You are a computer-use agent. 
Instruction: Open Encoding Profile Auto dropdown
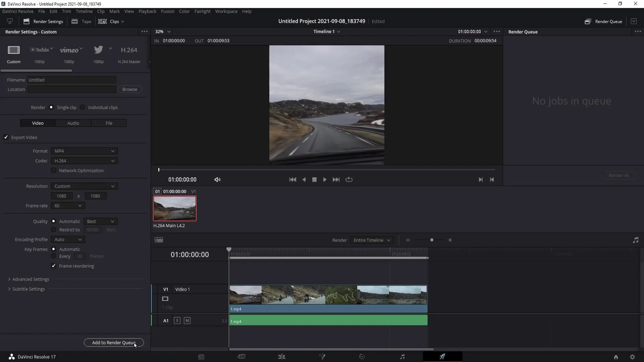(x=68, y=240)
